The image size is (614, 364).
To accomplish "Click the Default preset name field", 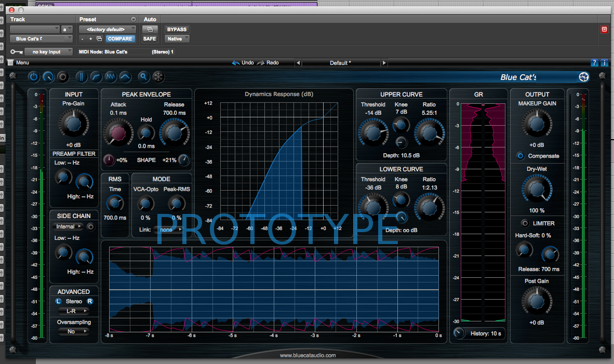I will pos(341,63).
